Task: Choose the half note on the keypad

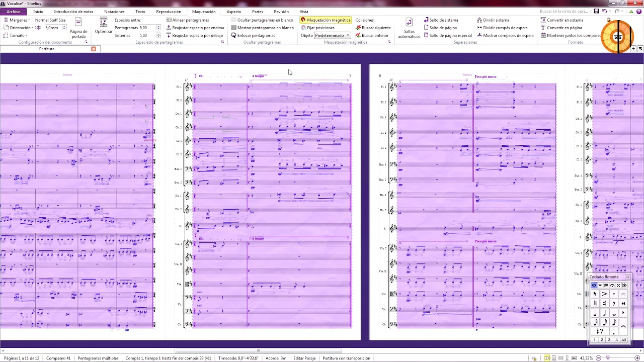Action: (605, 313)
